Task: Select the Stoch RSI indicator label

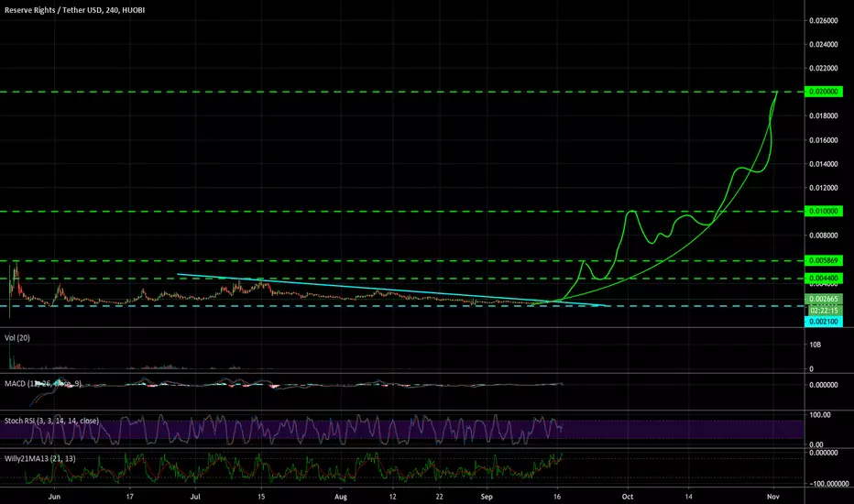Action: [x=51, y=421]
